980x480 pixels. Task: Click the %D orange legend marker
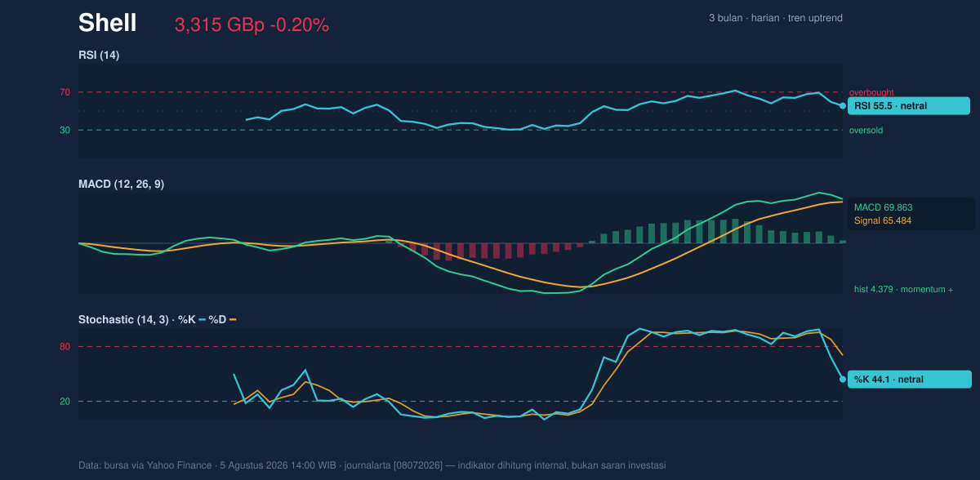click(x=233, y=320)
